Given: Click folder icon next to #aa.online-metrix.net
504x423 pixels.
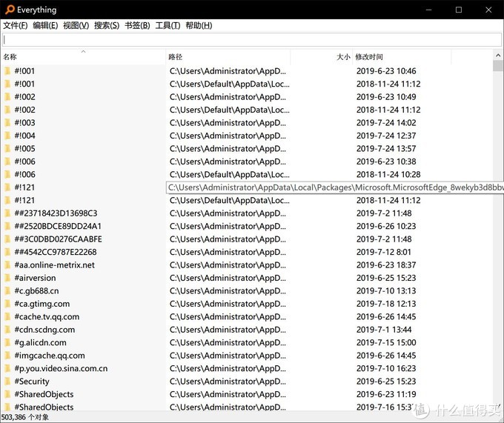Looking at the screenshot, I should [7, 265].
